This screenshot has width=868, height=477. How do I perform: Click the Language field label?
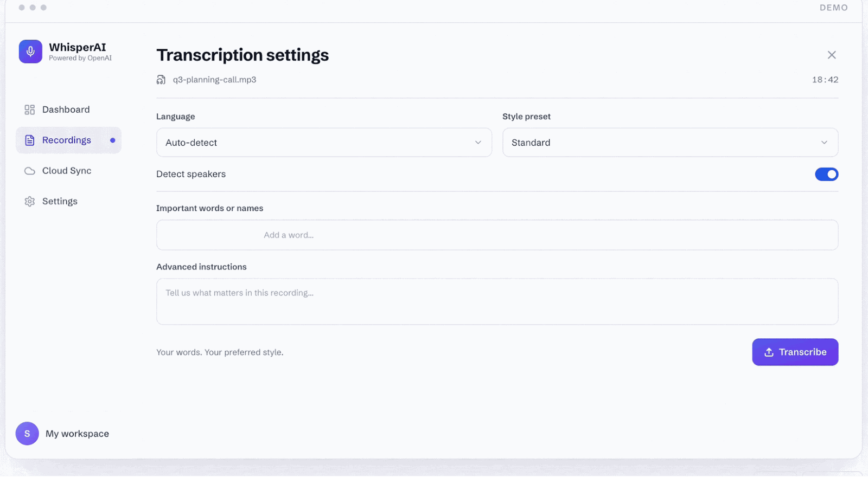pos(175,117)
